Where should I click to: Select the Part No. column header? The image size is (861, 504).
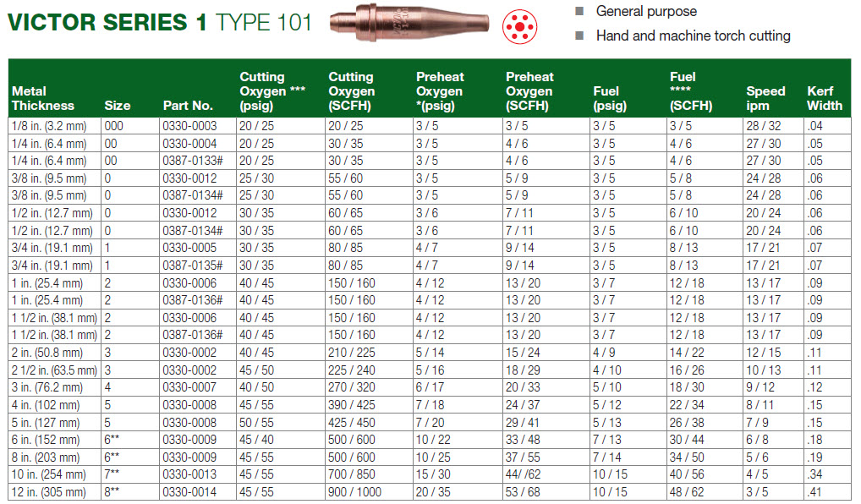tap(188, 106)
